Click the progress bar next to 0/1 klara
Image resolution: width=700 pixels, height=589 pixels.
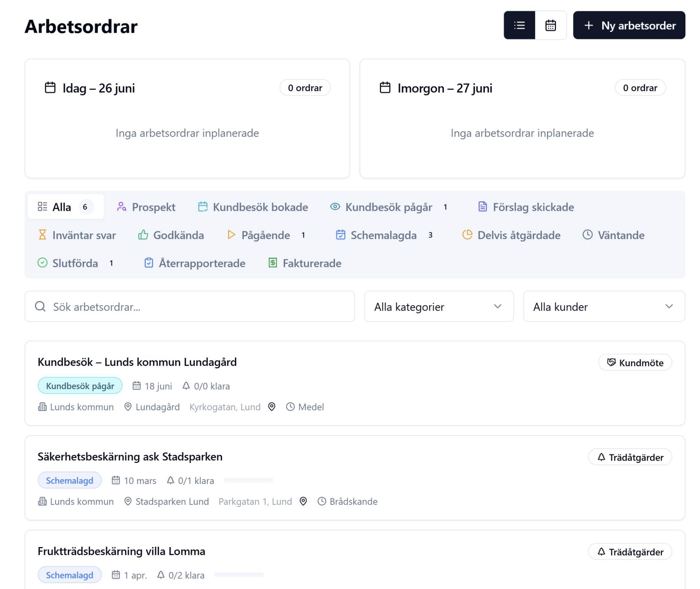click(x=248, y=480)
